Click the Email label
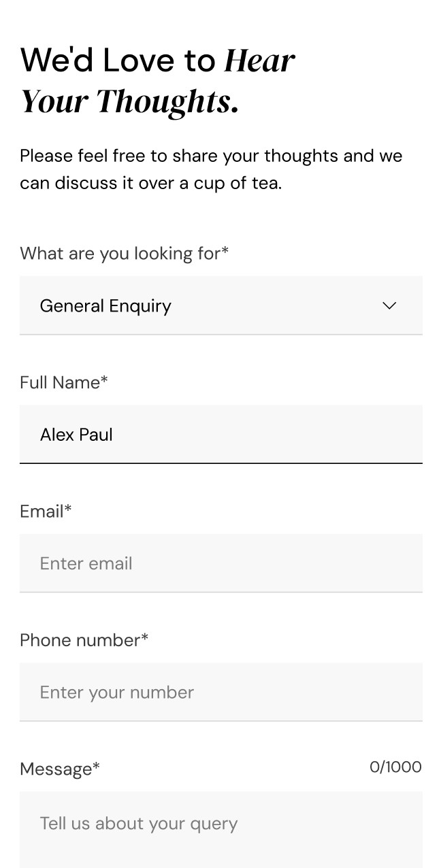The image size is (441, 868). click(x=46, y=512)
